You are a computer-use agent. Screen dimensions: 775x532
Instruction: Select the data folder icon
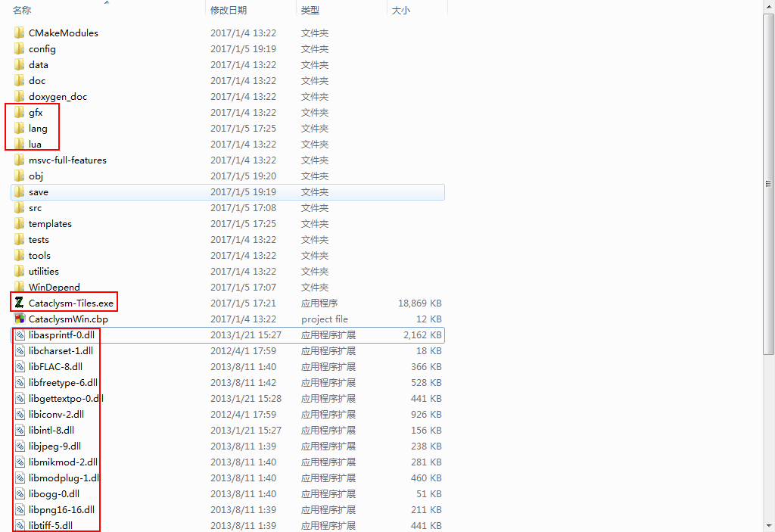19,64
